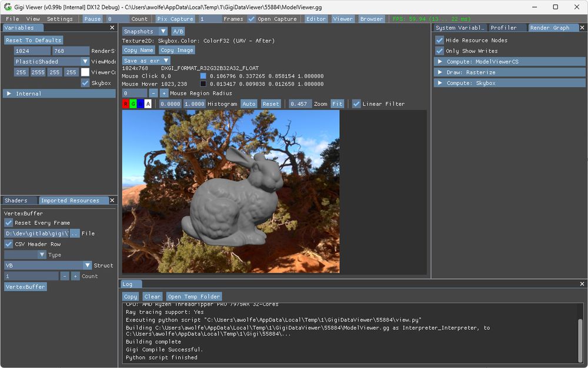This screenshot has height=368, width=588.
Task: Click the Pix Capture button
Action: coord(175,19)
